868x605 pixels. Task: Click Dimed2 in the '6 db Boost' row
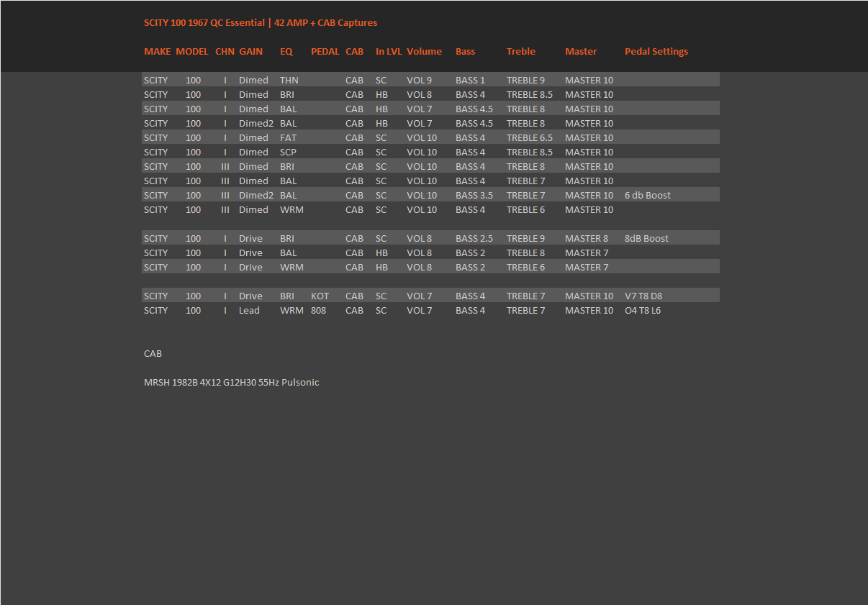click(256, 195)
